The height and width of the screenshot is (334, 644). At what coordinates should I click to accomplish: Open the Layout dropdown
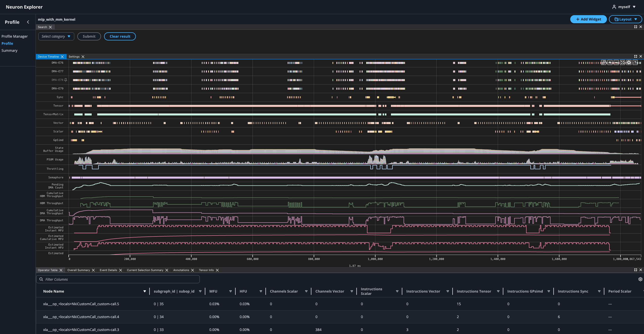[625, 19]
